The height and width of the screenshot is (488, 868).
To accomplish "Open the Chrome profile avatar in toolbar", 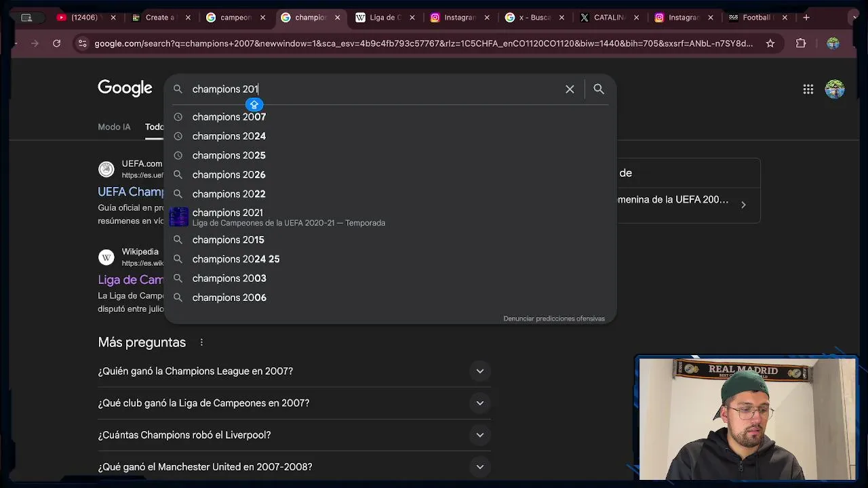I will coord(833,43).
